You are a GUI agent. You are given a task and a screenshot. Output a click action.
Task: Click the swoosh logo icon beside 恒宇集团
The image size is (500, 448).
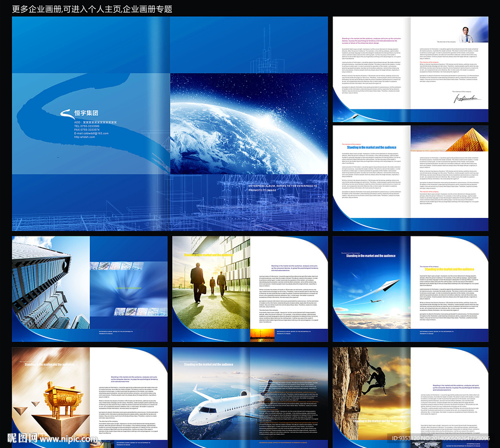66,114
